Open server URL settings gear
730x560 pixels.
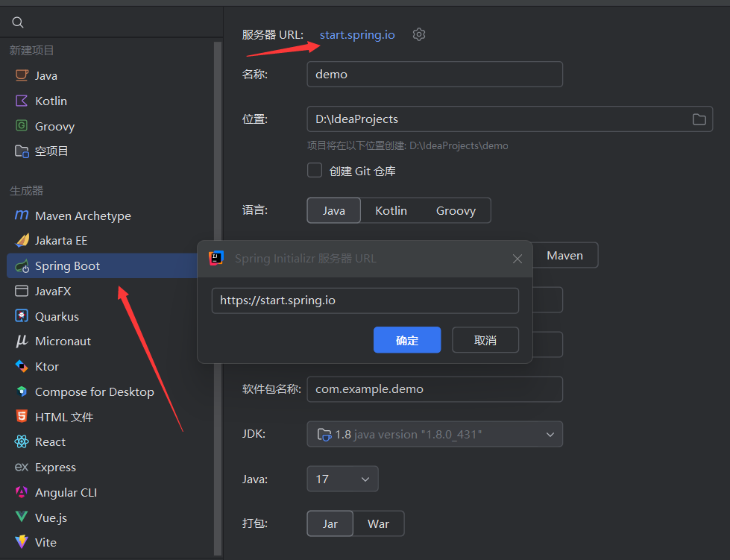tap(418, 34)
